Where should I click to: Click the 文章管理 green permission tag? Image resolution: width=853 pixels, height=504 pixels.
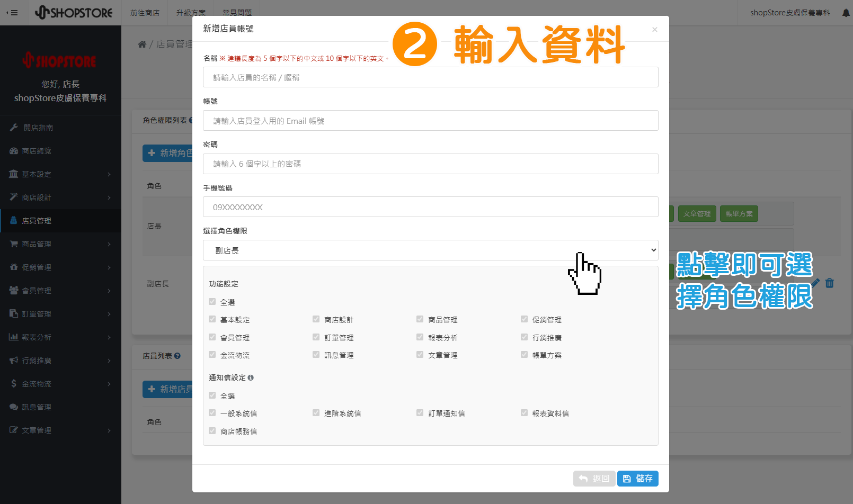coord(697,214)
